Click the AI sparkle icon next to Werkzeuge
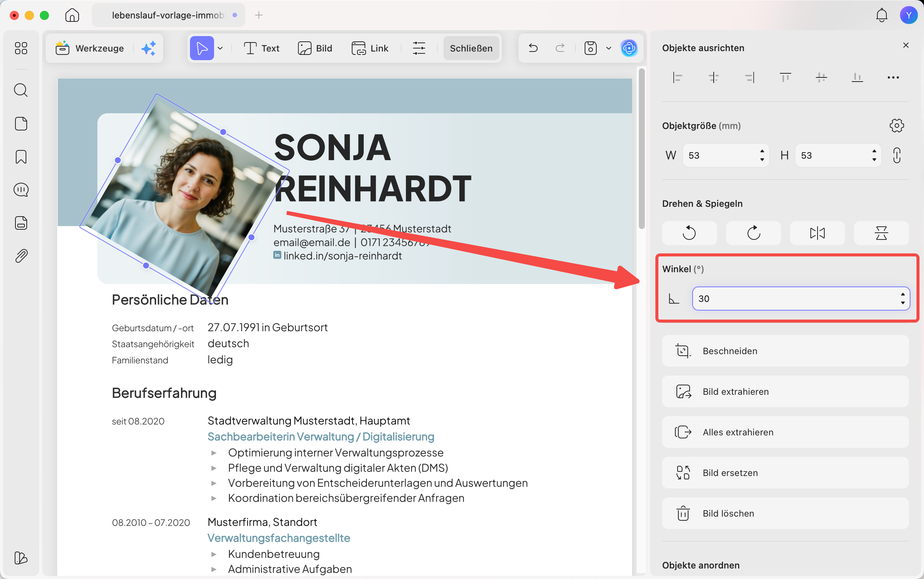 [x=149, y=48]
